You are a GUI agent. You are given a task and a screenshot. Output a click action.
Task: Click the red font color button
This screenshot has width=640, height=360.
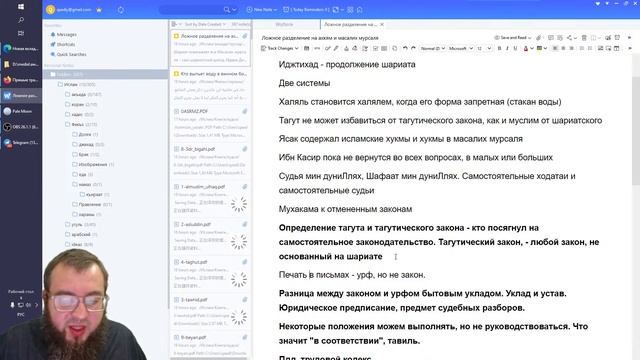(x=526, y=49)
